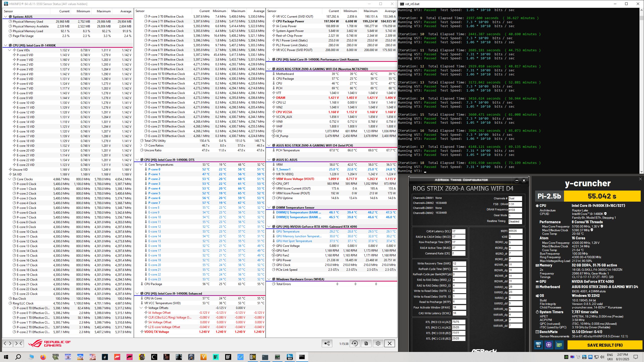This screenshot has width=644, height=362.
Task: Collapse Core Clocks tree node
Action: click(10, 179)
